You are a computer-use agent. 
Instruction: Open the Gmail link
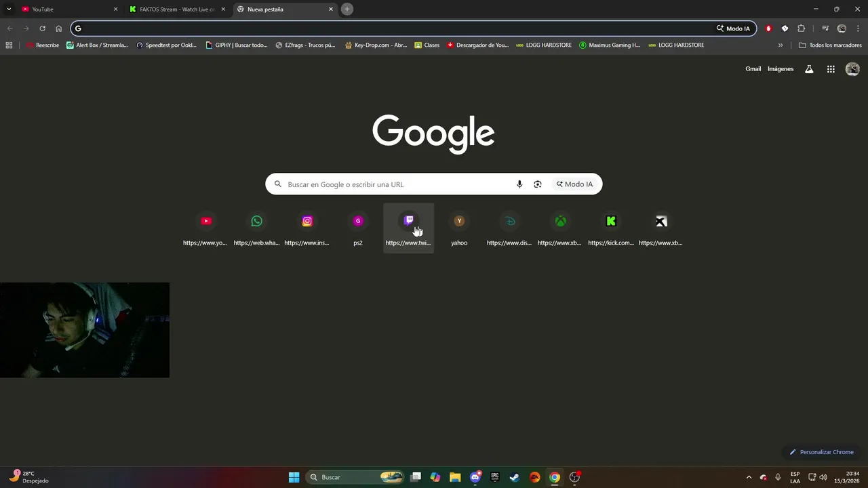753,69
